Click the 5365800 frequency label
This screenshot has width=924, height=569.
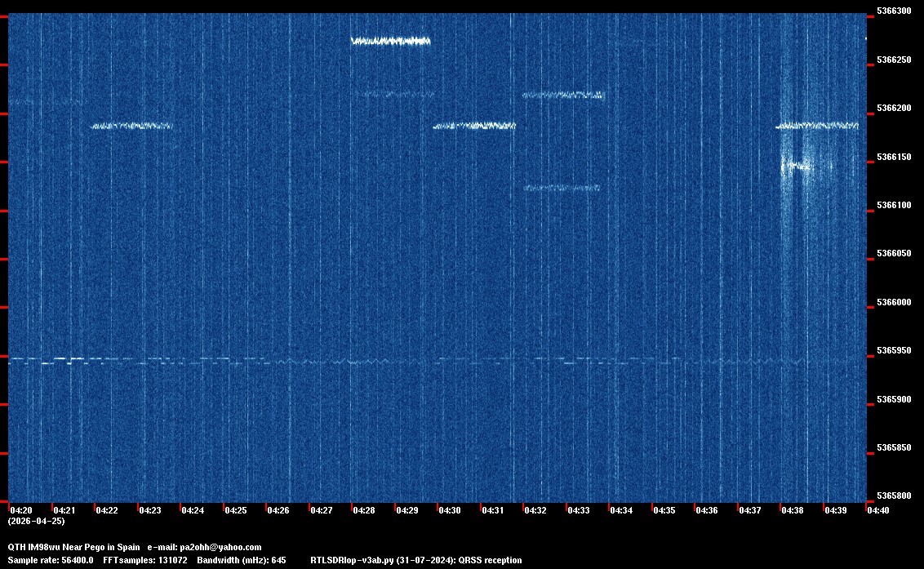pyautogui.click(x=893, y=496)
